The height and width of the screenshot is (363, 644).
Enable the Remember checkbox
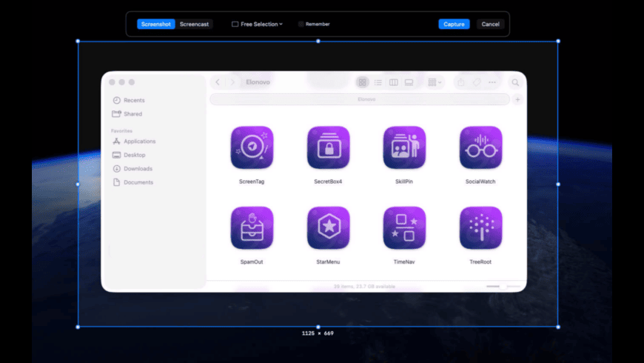301,24
